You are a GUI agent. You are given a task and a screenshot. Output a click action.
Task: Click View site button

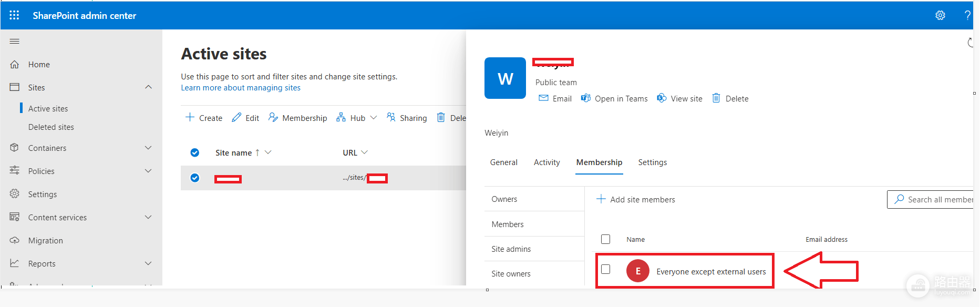pos(679,98)
